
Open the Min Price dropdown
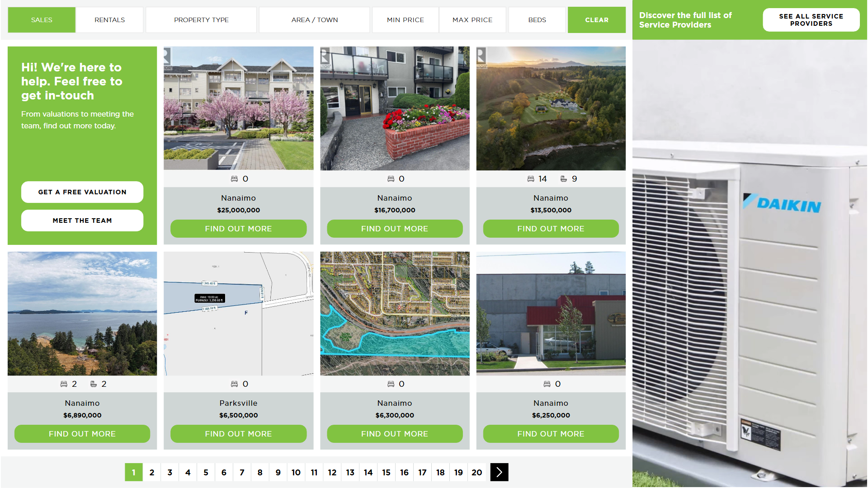[x=406, y=20]
